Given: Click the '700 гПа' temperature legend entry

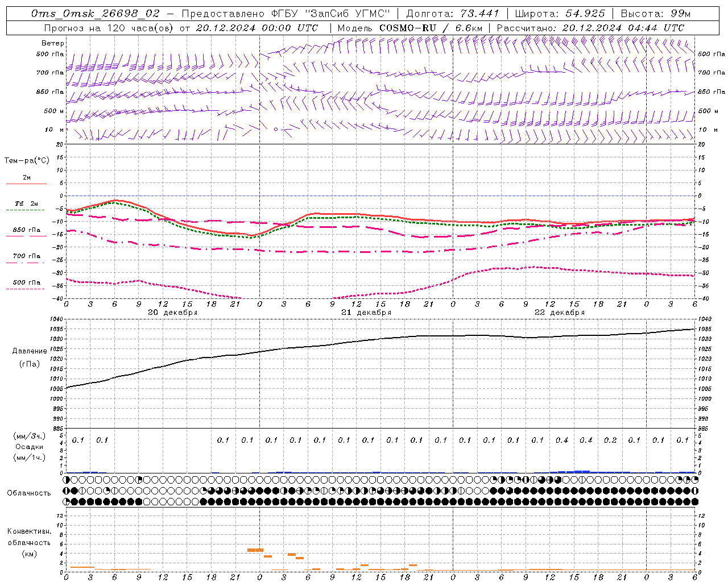Looking at the screenshot, I should (27, 256).
